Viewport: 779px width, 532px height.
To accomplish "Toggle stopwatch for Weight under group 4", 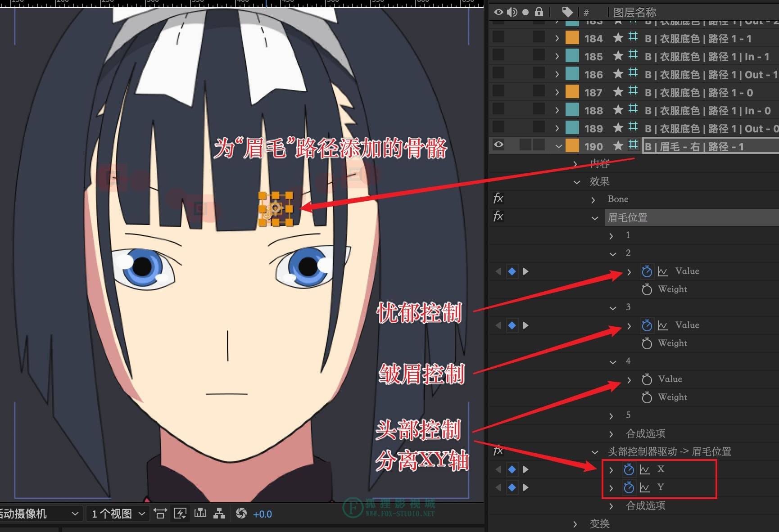I will click(647, 397).
